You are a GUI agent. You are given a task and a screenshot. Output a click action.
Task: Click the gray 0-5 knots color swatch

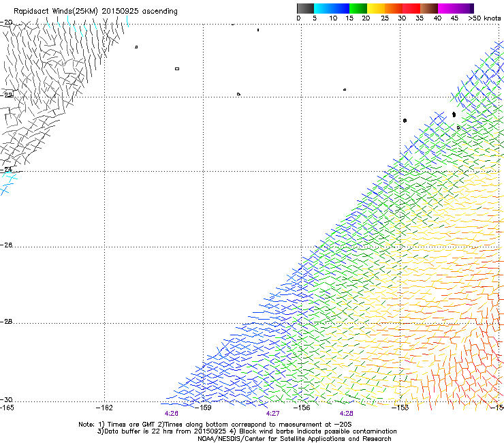click(305, 8)
